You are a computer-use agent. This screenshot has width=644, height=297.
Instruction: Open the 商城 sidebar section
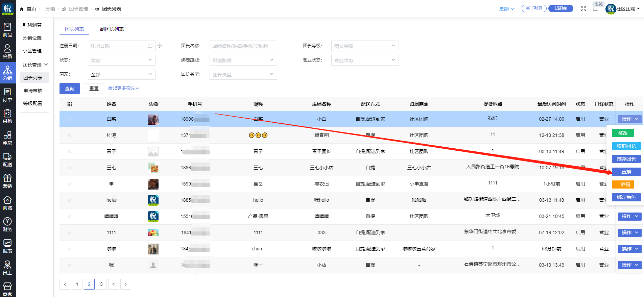(7, 203)
